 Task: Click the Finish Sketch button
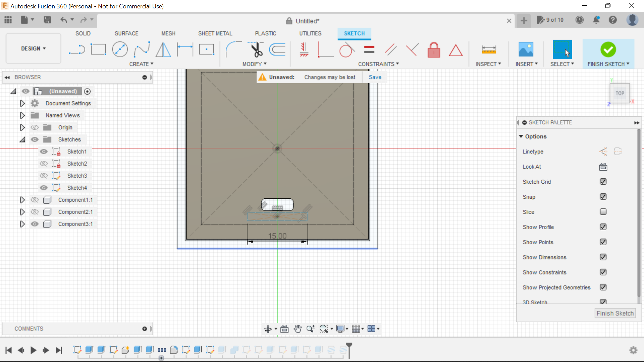(615, 313)
